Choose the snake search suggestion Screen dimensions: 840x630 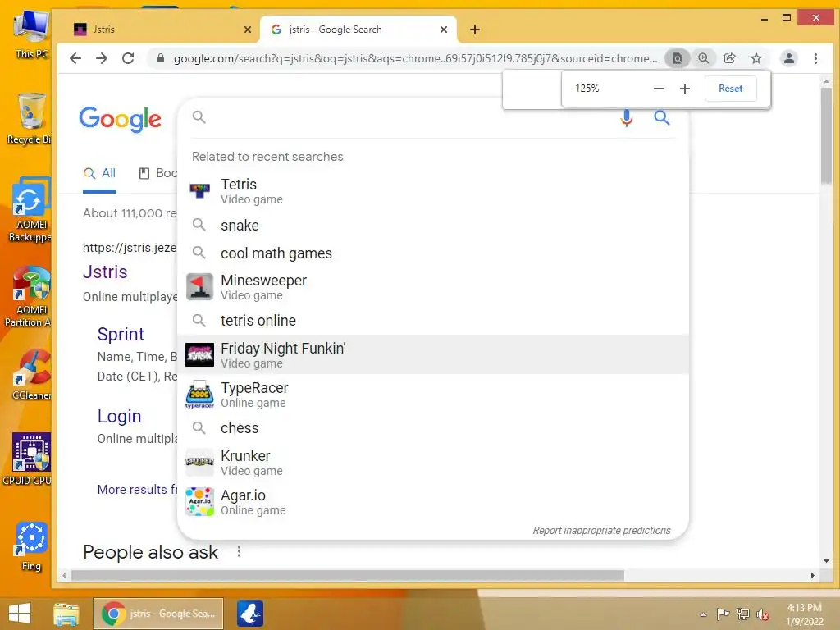click(x=433, y=225)
